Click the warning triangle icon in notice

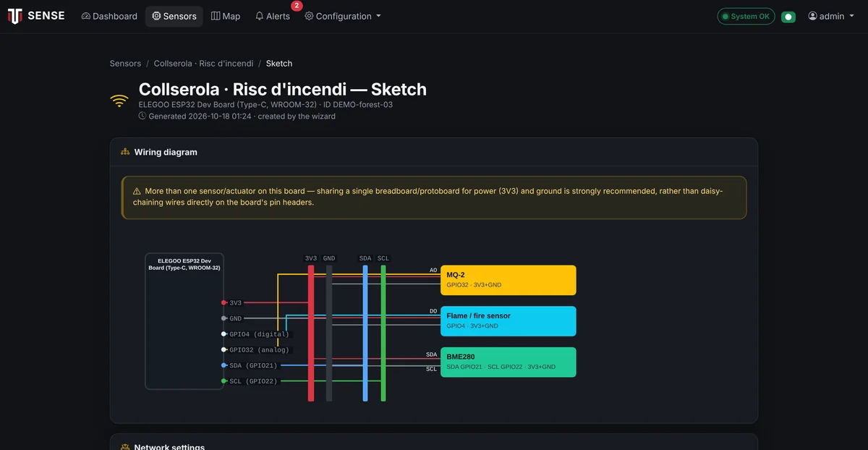coord(137,191)
